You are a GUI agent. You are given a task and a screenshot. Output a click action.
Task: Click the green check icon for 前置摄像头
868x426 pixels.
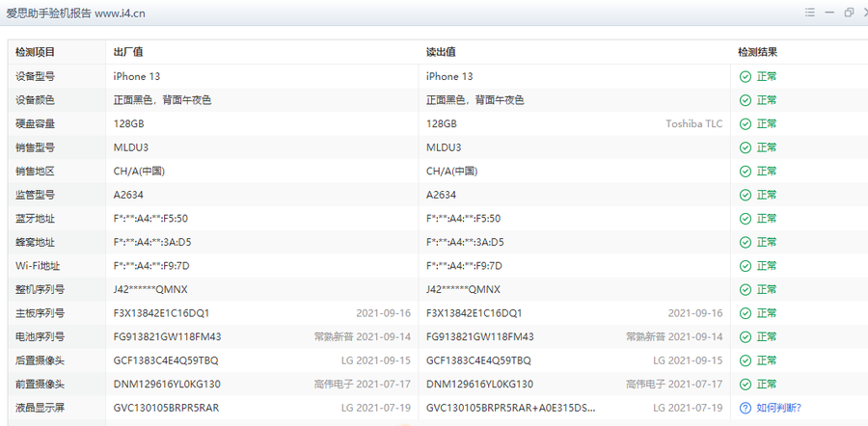(x=746, y=384)
